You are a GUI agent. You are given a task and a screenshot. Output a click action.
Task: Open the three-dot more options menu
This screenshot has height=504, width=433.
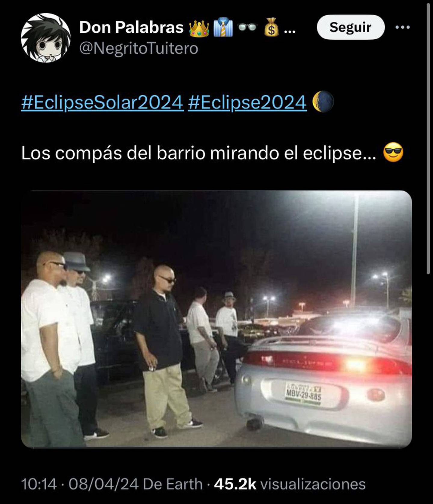[x=402, y=27]
